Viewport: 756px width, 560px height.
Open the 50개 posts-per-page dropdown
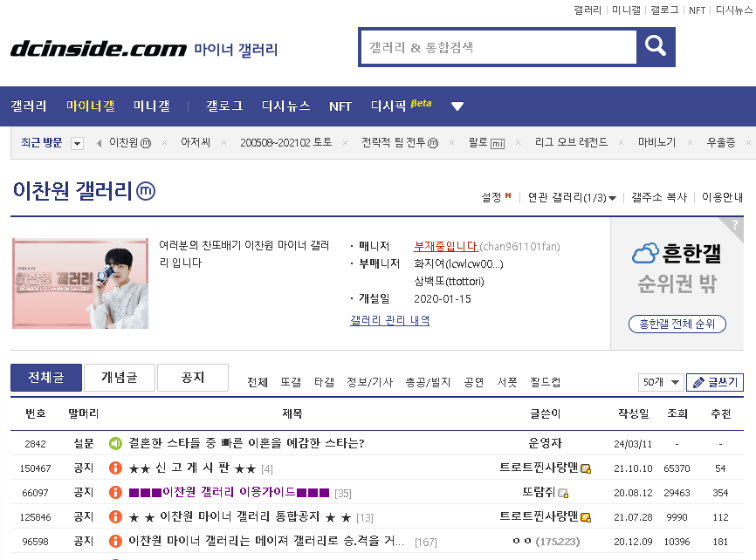[660, 382]
